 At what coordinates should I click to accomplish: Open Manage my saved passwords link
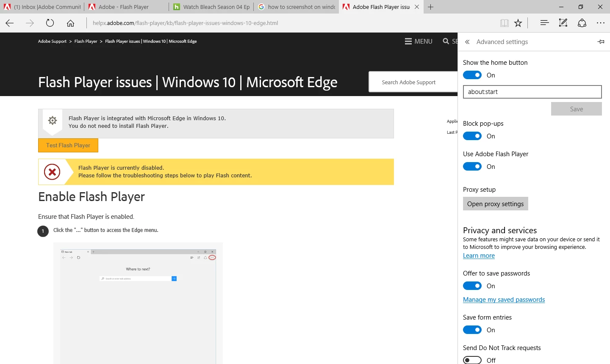[504, 300]
